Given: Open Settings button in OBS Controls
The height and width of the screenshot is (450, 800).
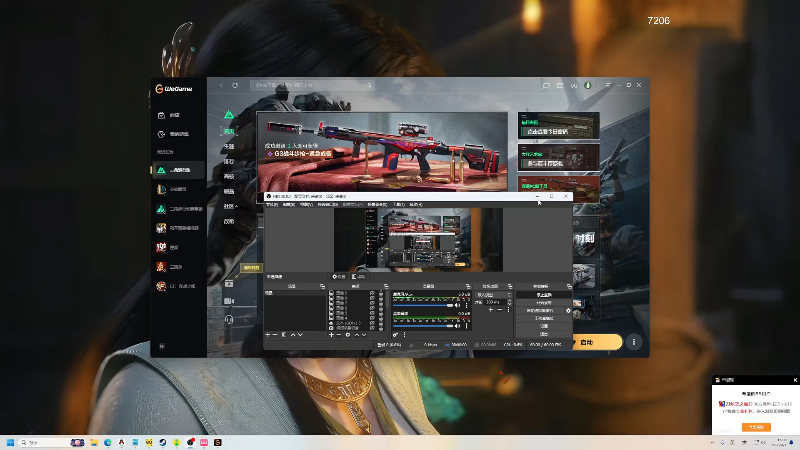Looking at the screenshot, I should point(544,326).
